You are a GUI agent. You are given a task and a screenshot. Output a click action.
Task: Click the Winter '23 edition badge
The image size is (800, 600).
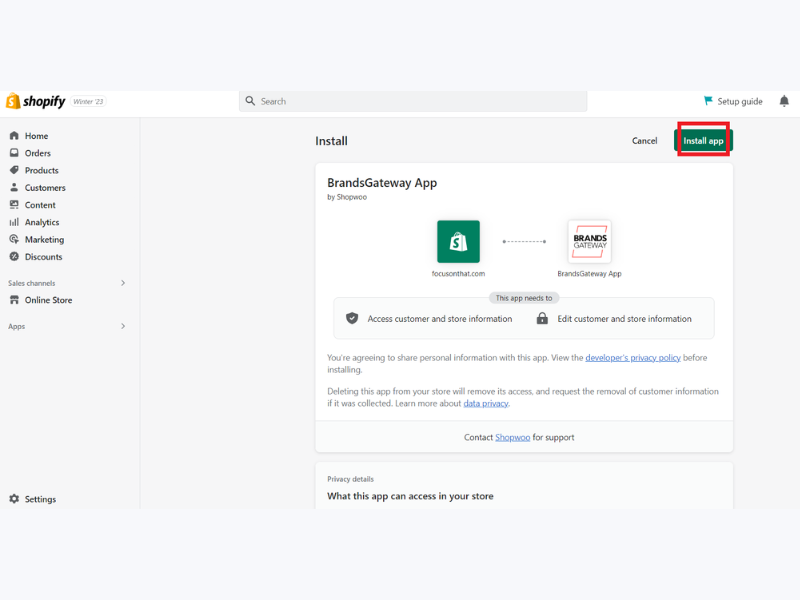pyautogui.click(x=88, y=102)
